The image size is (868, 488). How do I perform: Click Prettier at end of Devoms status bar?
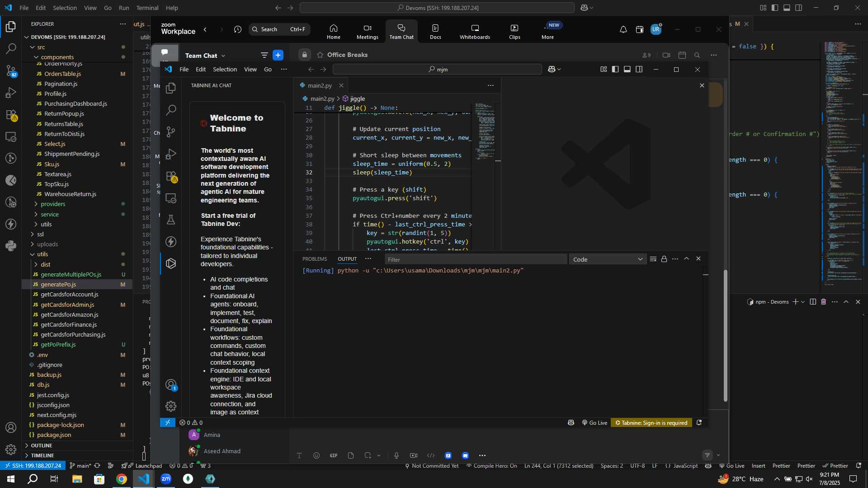click(835, 466)
